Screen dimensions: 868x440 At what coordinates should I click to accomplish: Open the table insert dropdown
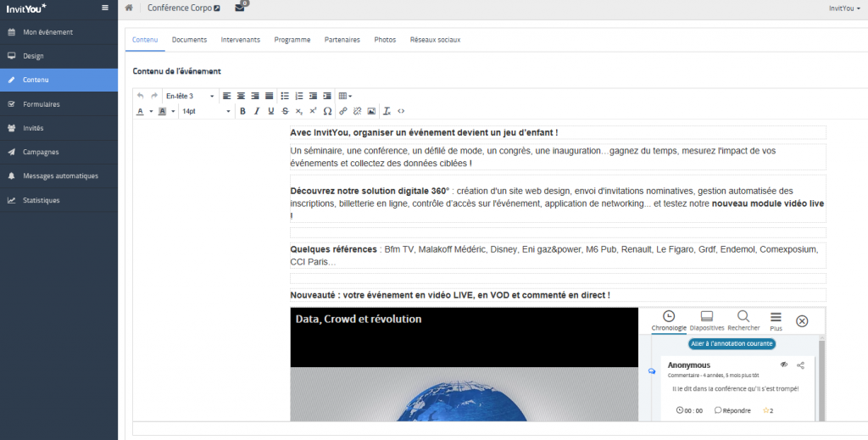(x=346, y=96)
